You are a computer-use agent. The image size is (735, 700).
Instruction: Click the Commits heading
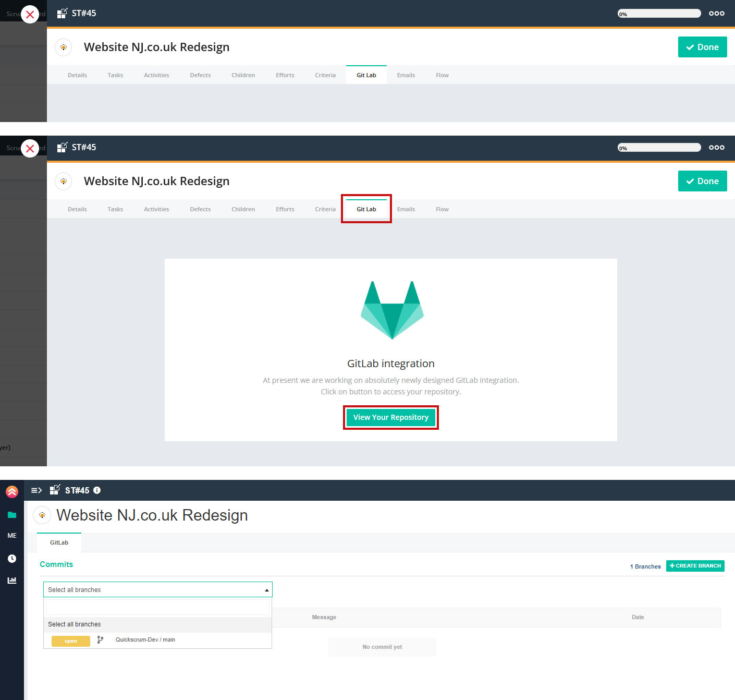[56, 564]
